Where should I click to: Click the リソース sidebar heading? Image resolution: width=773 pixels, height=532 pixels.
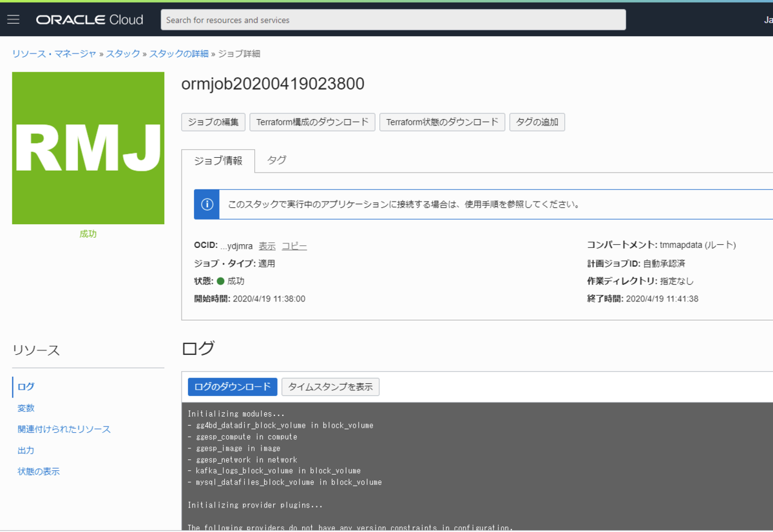pos(36,350)
